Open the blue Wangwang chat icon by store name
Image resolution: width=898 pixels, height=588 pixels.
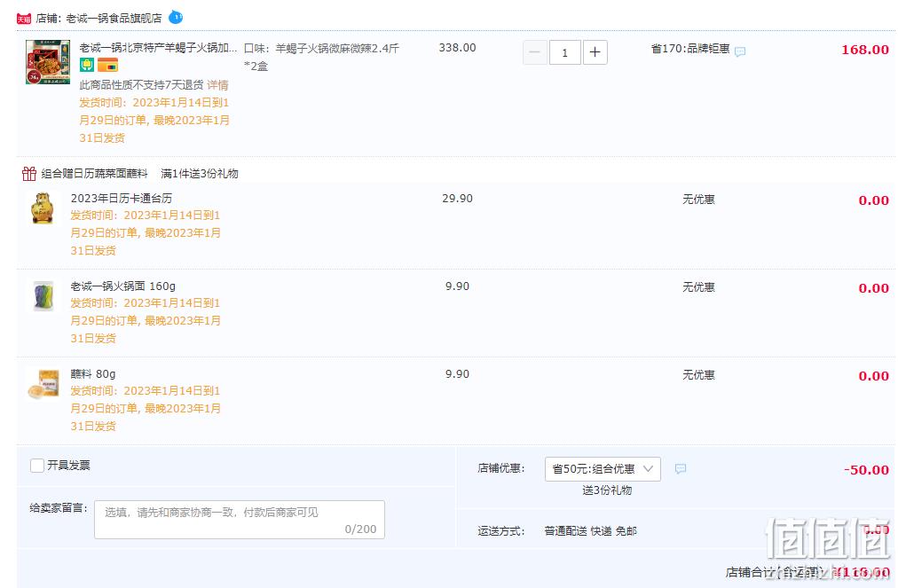(176, 17)
